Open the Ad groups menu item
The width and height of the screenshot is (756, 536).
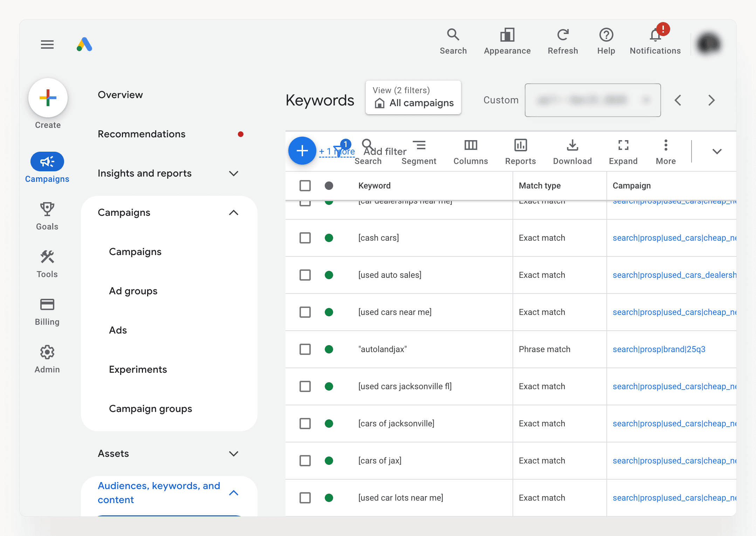pyautogui.click(x=133, y=291)
